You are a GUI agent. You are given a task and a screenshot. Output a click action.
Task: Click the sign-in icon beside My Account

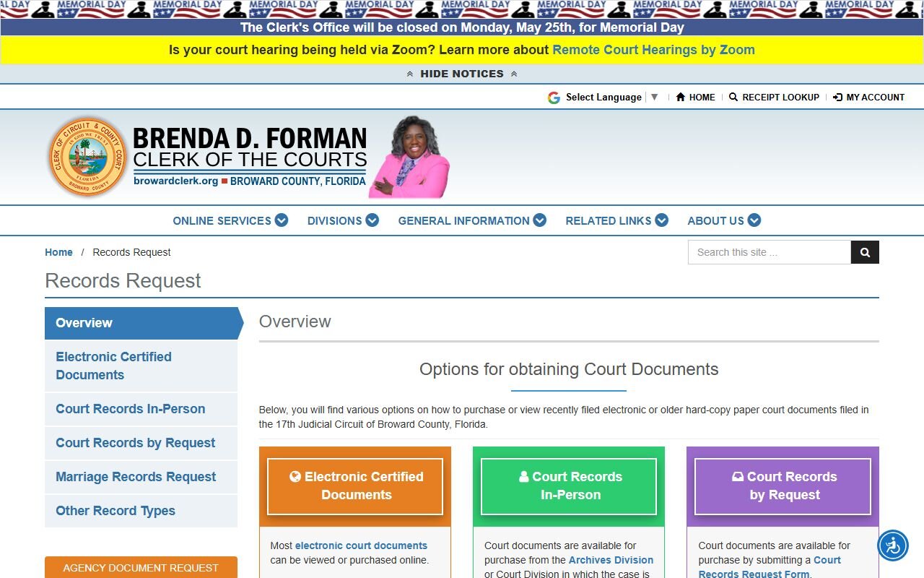pyautogui.click(x=837, y=97)
